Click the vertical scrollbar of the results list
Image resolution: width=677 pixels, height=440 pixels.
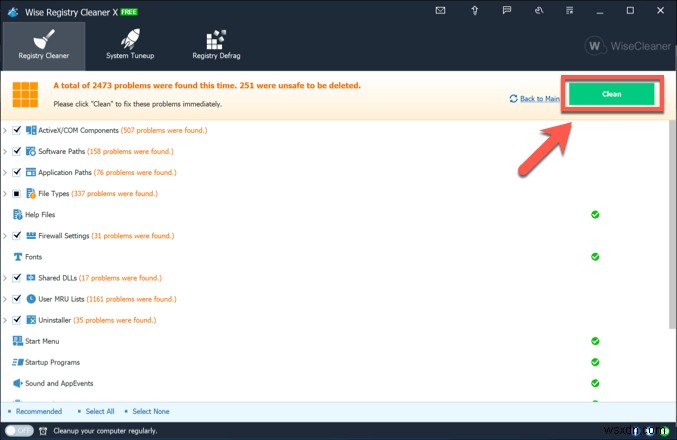[x=672, y=225]
